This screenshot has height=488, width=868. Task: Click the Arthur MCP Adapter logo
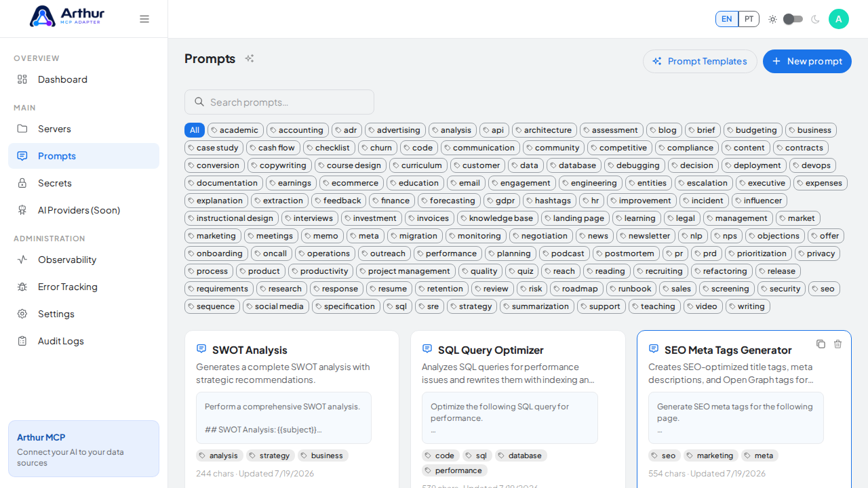(x=66, y=16)
